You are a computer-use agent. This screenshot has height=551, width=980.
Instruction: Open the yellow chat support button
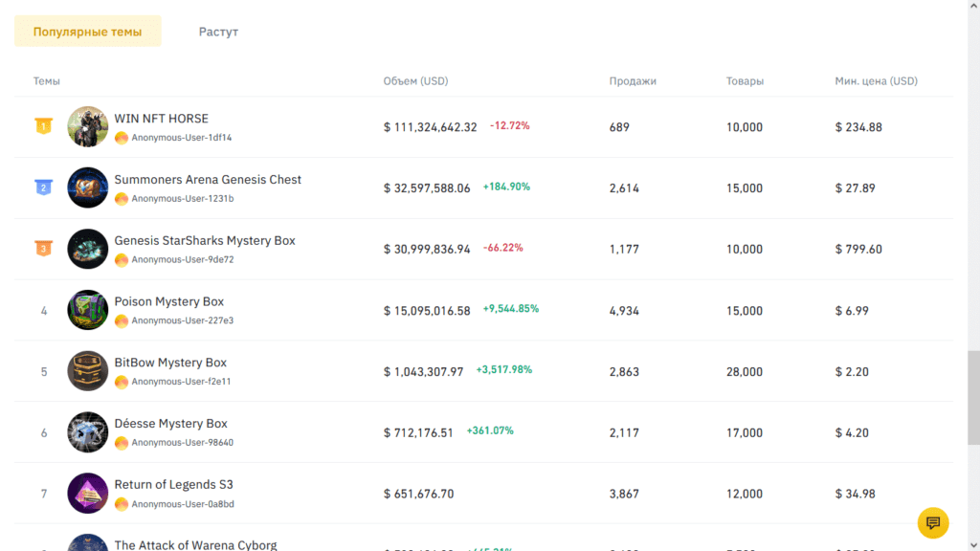(x=933, y=523)
